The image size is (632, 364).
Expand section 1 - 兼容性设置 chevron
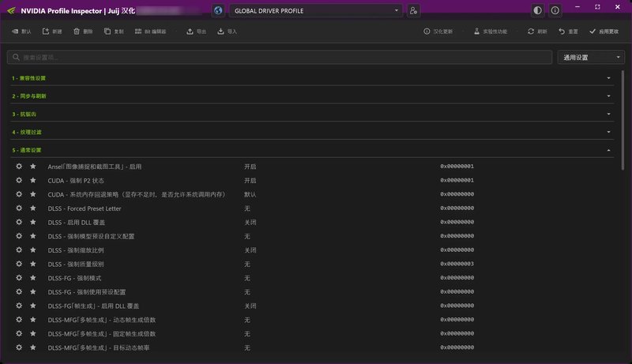[x=608, y=78]
